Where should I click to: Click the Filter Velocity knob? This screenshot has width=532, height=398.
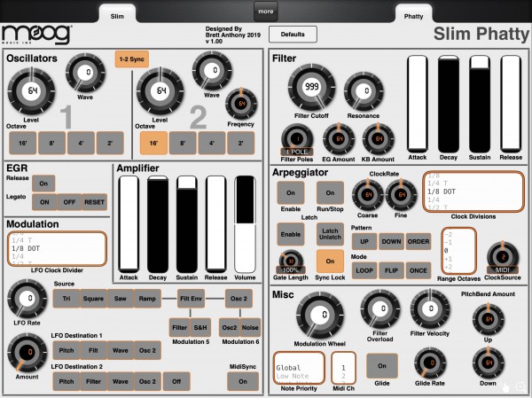430,308
